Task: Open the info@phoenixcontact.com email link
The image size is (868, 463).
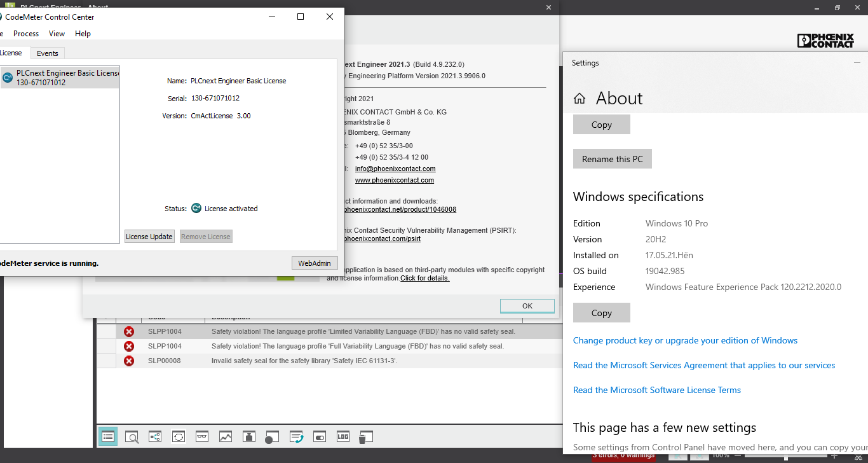Action: tap(395, 169)
